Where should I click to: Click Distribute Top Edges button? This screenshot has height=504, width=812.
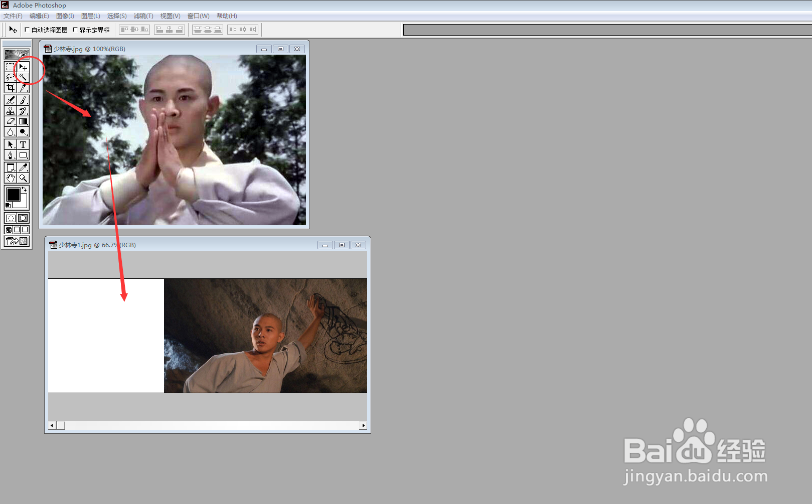[x=198, y=30]
